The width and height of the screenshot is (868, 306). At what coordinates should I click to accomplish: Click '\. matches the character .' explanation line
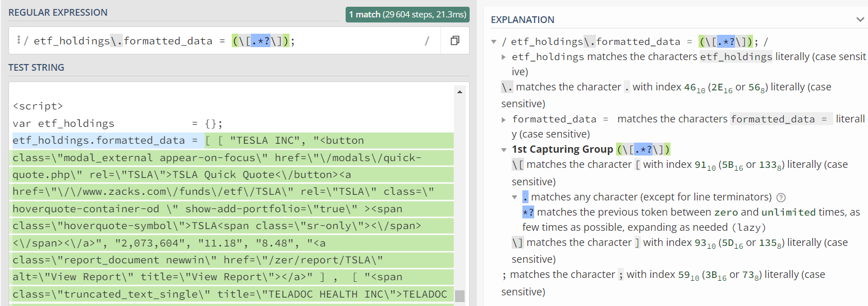coord(666,95)
